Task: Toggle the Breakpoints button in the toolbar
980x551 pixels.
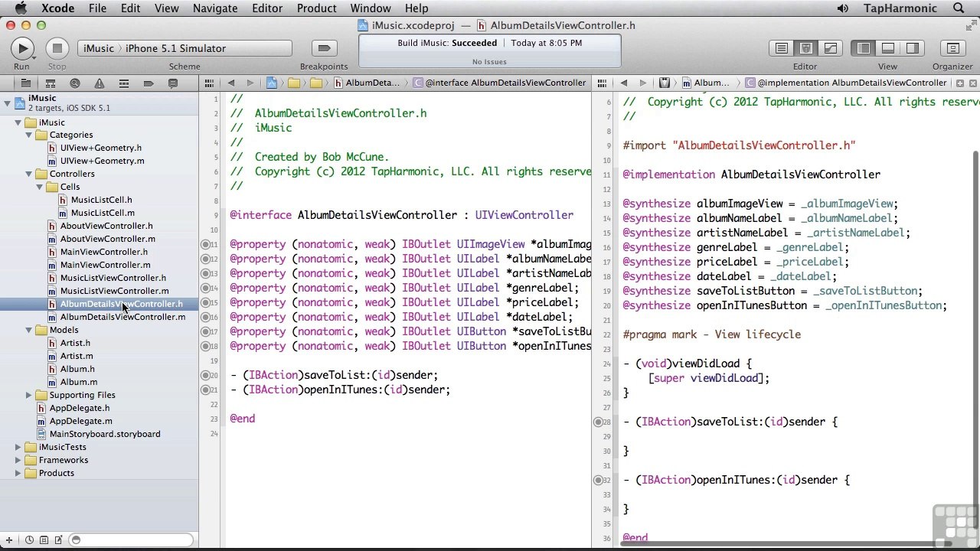Action: (x=324, y=48)
